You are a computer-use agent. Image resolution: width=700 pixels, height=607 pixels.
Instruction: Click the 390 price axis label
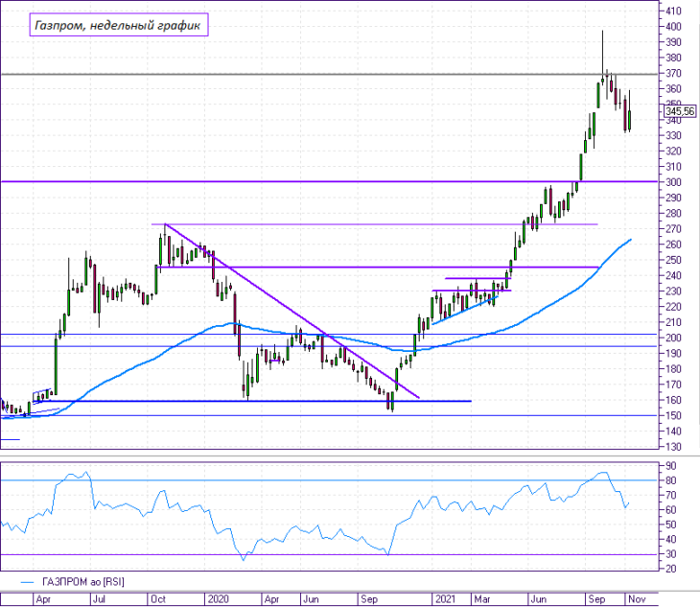tap(673, 42)
